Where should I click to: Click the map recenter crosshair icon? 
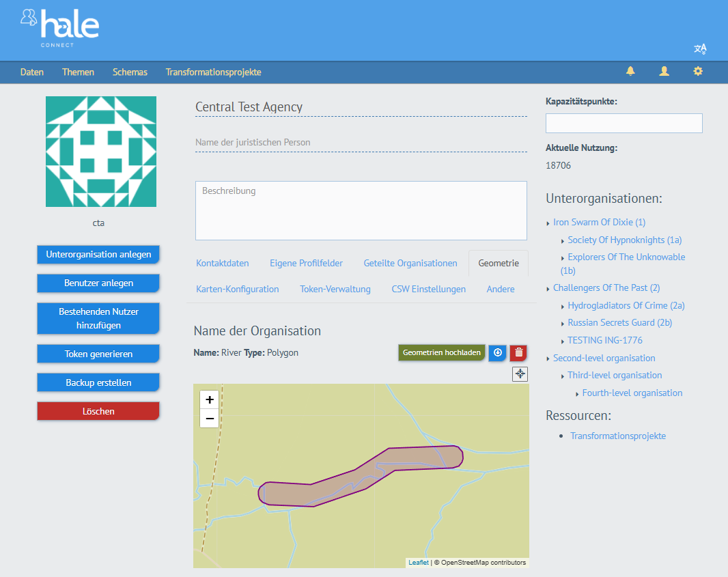click(x=520, y=374)
